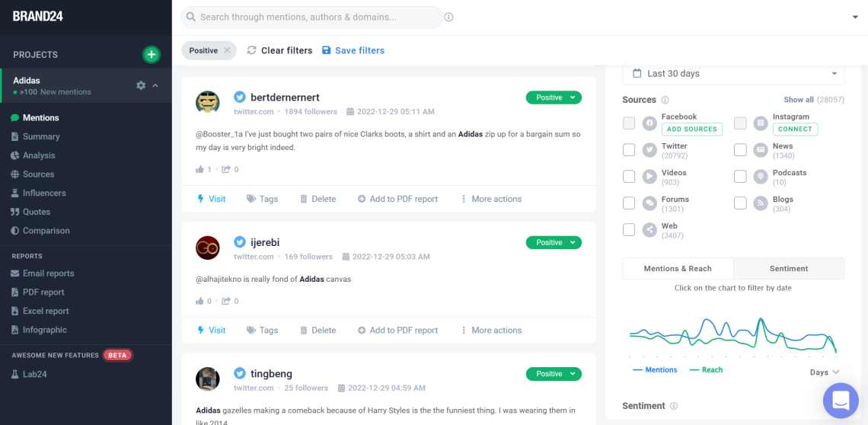
Task: Open More actions for ijerebi mention
Action: point(491,331)
